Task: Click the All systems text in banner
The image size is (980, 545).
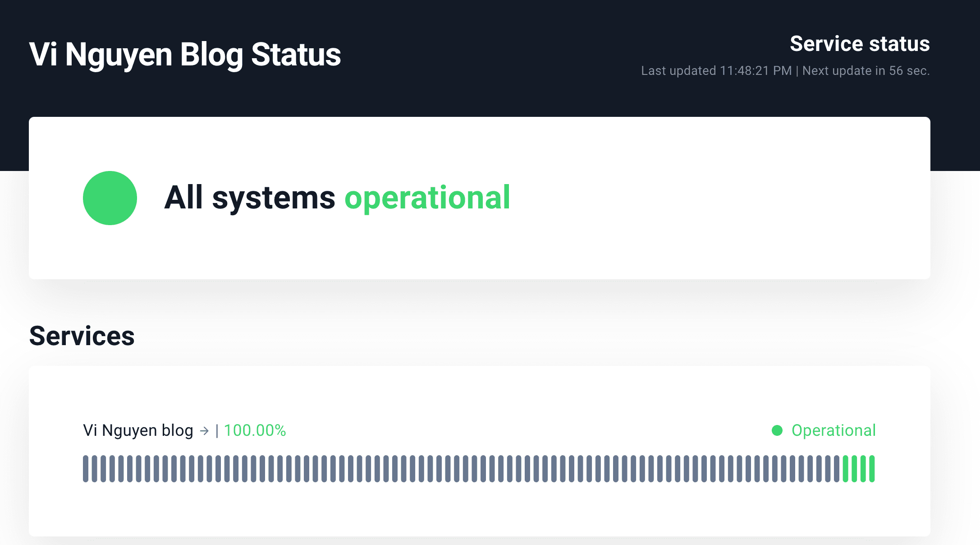Action: [249, 198]
